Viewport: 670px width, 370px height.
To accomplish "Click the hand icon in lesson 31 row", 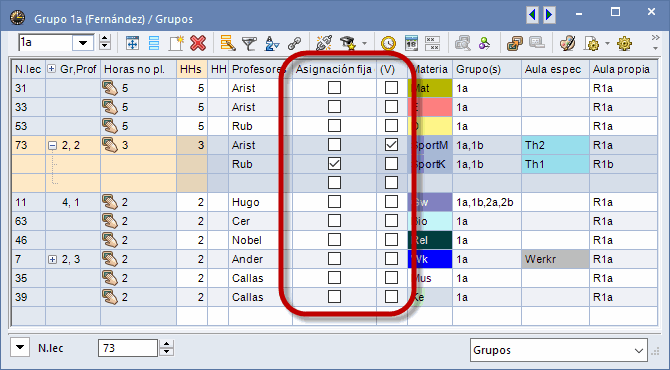I will click(x=110, y=88).
